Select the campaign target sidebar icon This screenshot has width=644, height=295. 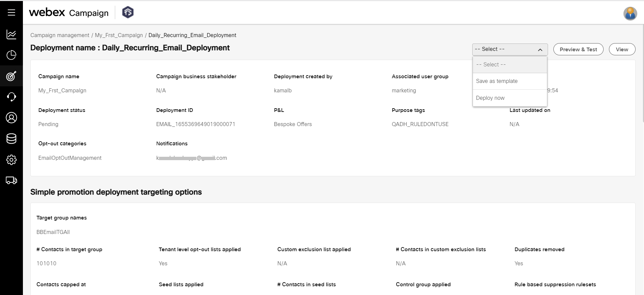pos(11,76)
